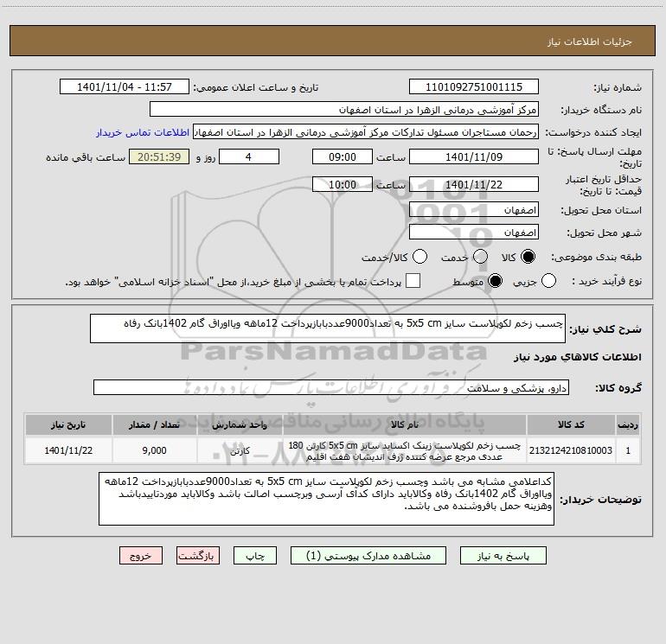This screenshot has width=666, height=644.
Task: Click the buyer organization name field
Action: [344, 109]
